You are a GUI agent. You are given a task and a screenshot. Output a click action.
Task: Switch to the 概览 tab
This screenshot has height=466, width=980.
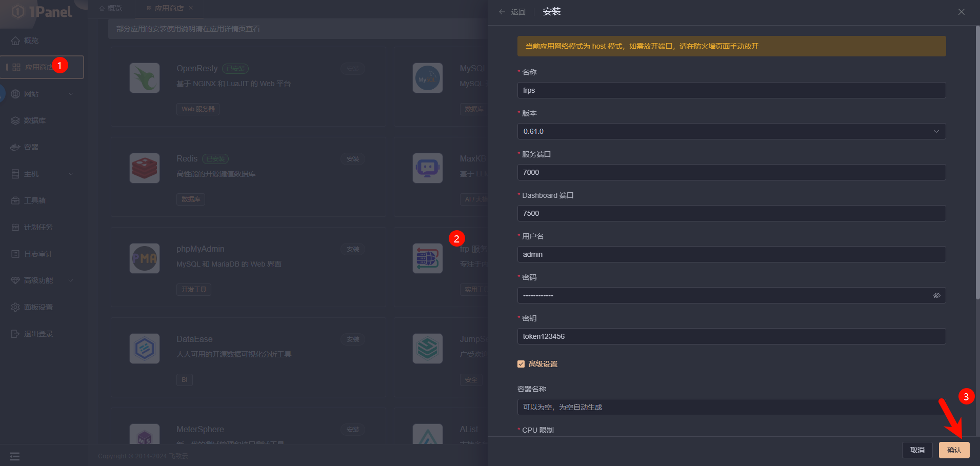111,8
